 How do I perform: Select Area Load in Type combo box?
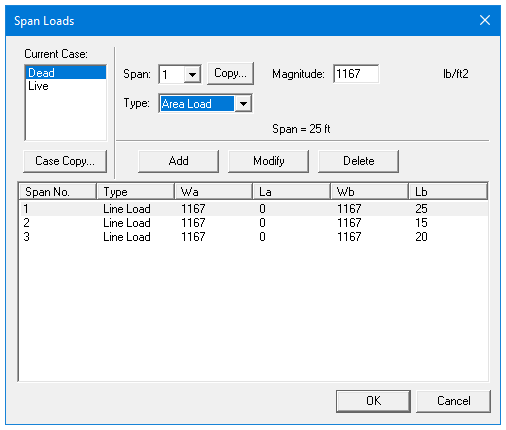coord(197,104)
